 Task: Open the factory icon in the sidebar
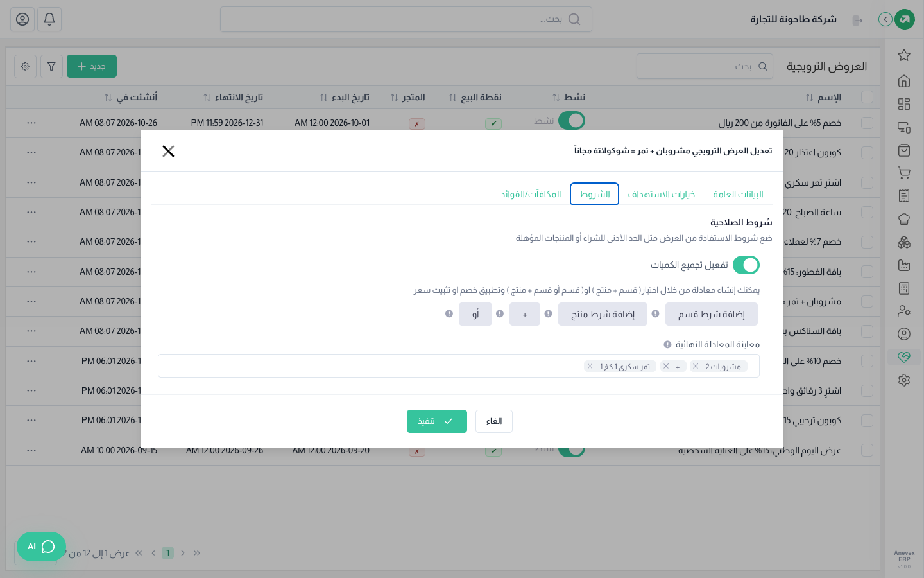[x=904, y=265]
